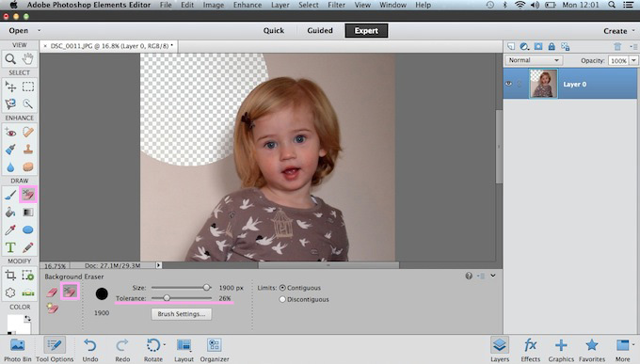This screenshot has height=364, width=640.
Task: Switch to Quick mode tab
Action: click(x=274, y=31)
